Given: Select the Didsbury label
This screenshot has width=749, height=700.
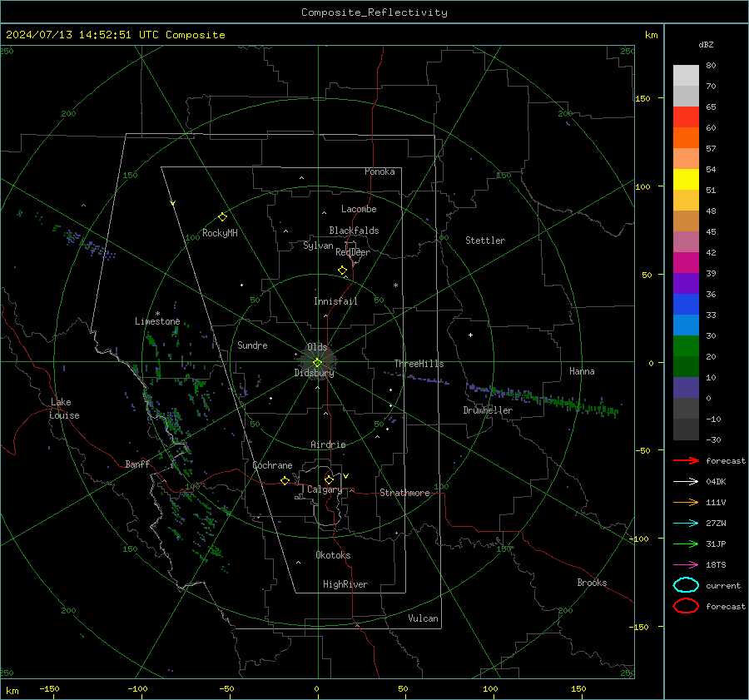Looking at the screenshot, I should 314,373.
